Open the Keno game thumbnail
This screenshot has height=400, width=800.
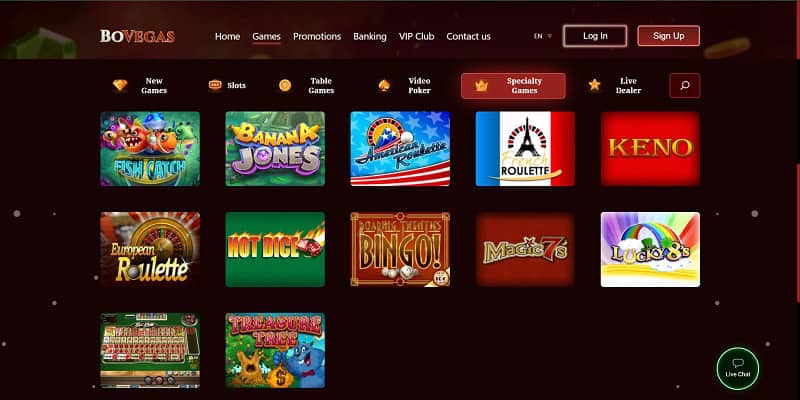tap(650, 148)
